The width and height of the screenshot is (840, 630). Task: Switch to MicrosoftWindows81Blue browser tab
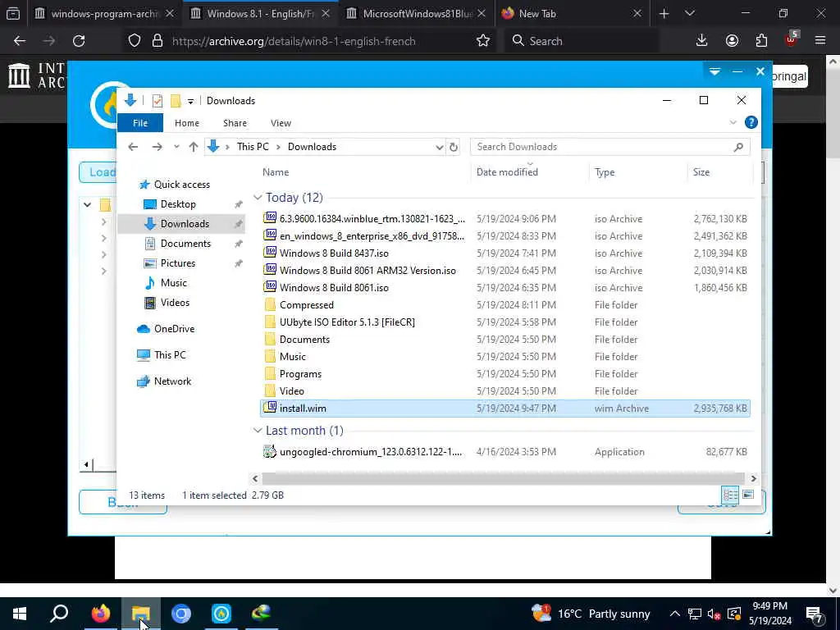[x=416, y=13]
